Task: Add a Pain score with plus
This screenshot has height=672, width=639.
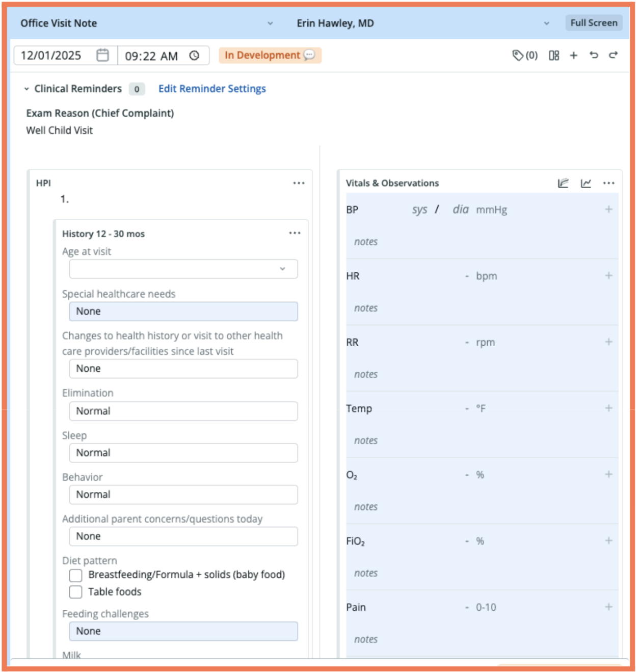Action: [x=608, y=607]
